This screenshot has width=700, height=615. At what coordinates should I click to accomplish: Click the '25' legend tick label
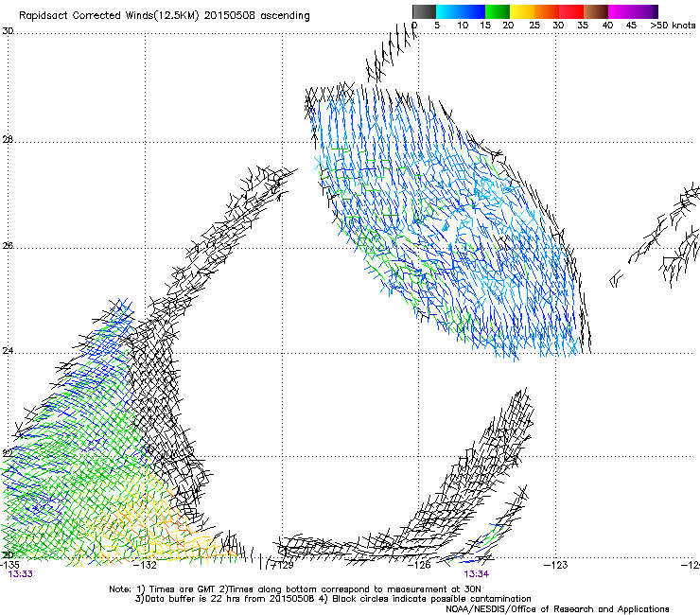click(534, 26)
